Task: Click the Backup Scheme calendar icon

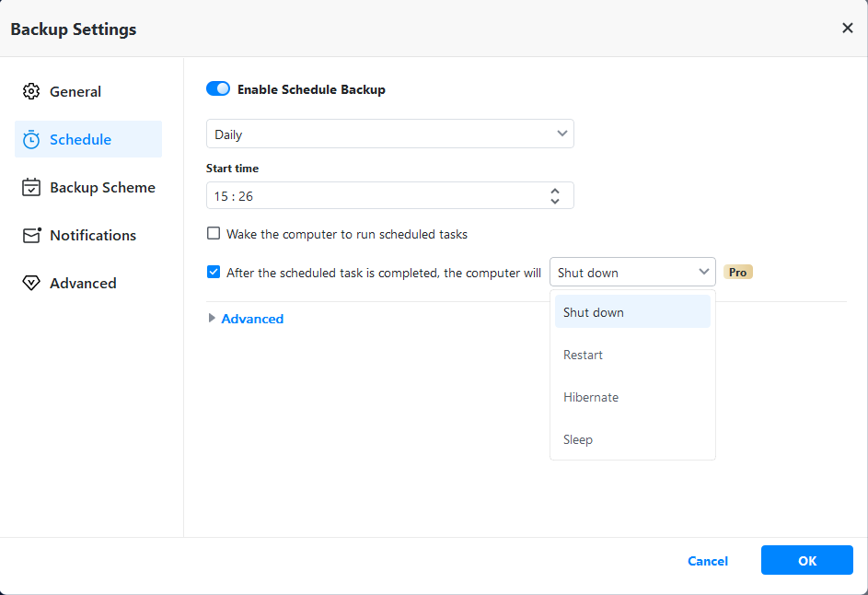Action: coord(31,188)
